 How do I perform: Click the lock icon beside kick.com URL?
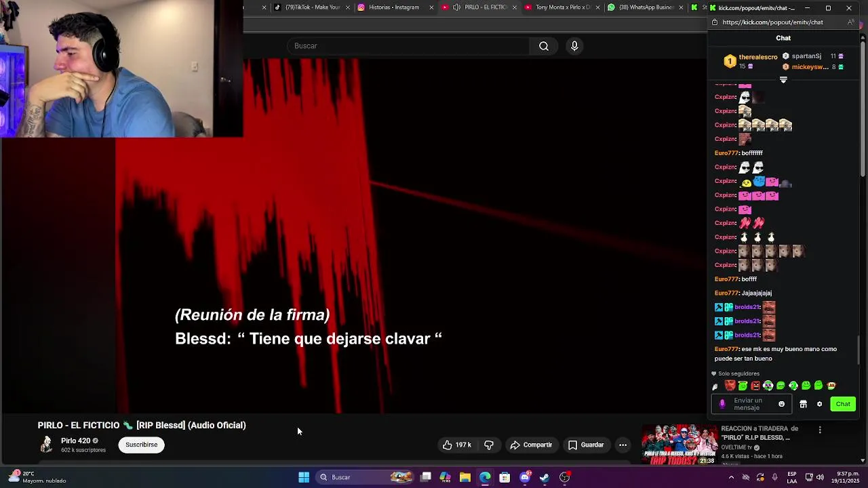pyautogui.click(x=714, y=22)
